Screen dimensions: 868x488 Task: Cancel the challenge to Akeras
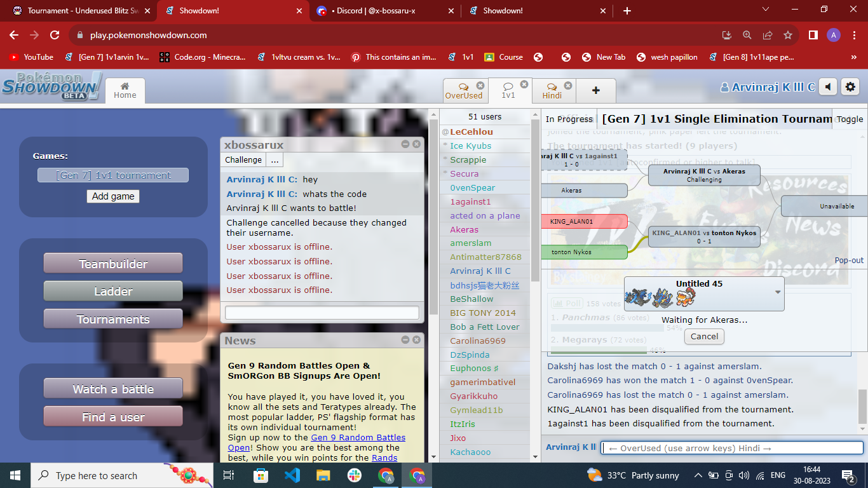point(704,337)
